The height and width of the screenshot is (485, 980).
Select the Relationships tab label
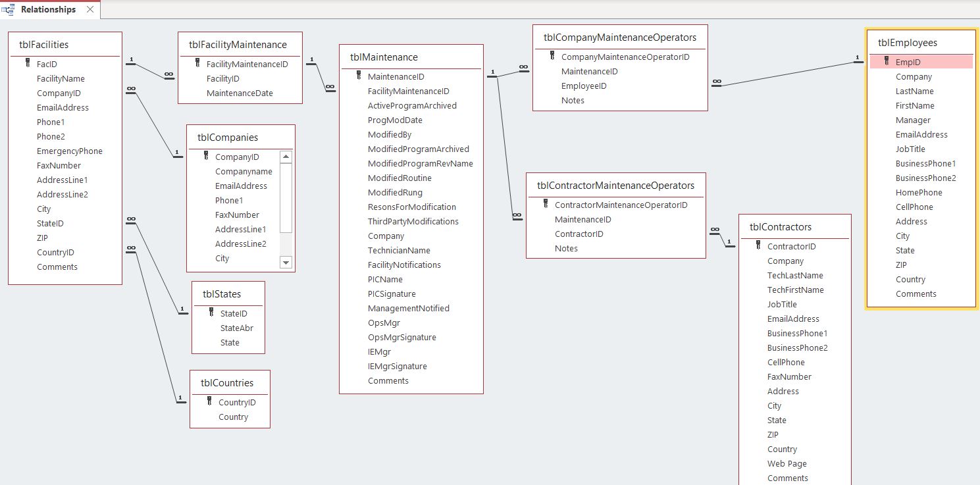coord(48,10)
